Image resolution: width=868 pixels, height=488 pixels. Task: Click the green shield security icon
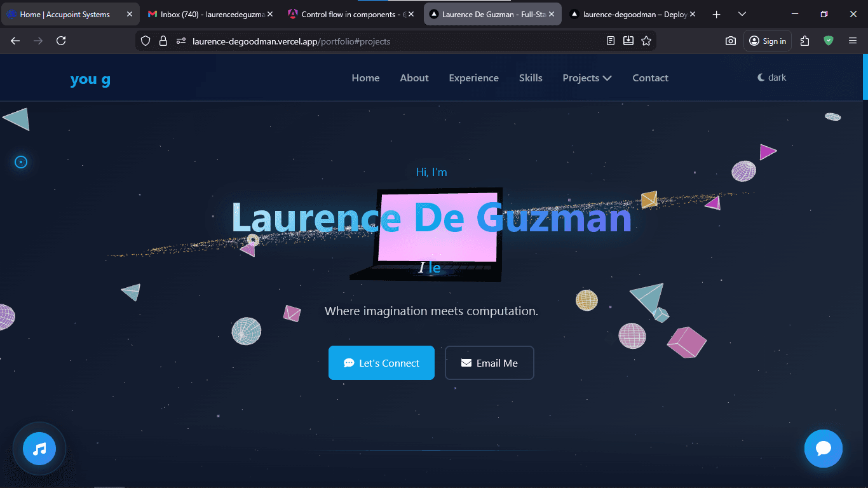[828, 40]
